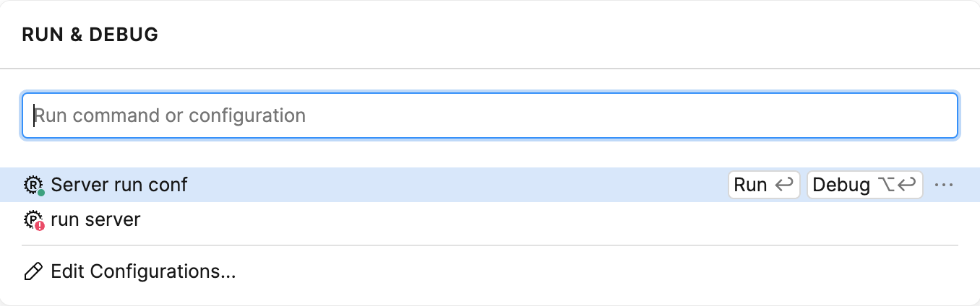Click the word Debug in the Debug button
The width and height of the screenshot is (980, 306).
pos(841,185)
